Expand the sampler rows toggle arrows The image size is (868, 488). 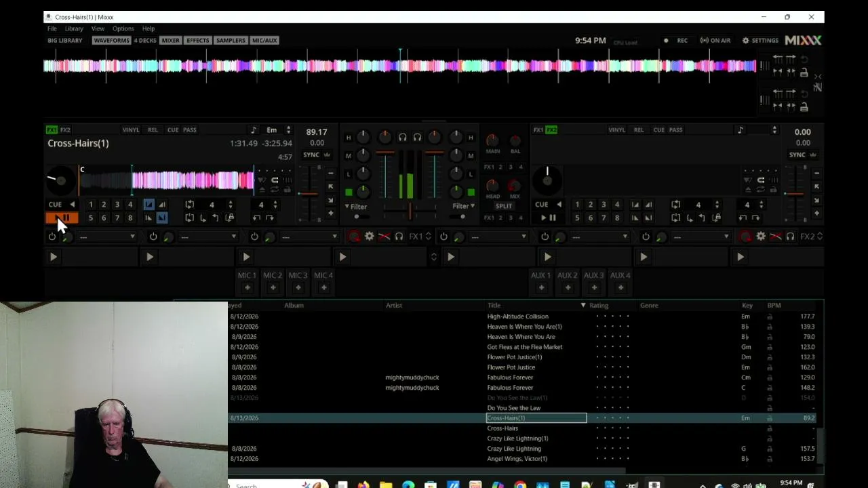[434, 257]
